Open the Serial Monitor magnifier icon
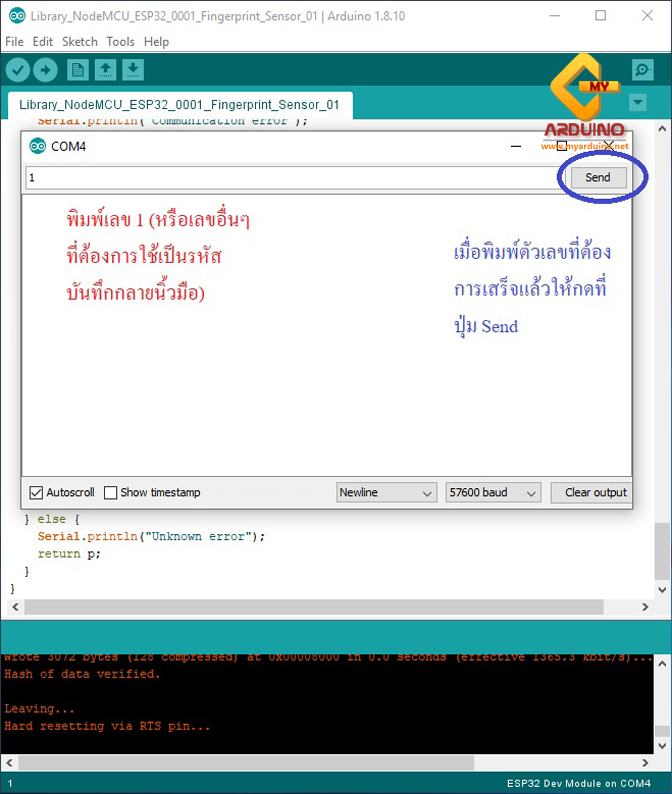 click(x=643, y=70)
